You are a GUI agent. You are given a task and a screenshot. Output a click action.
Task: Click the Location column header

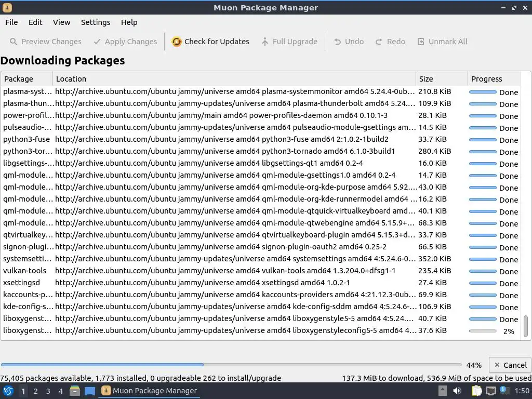point(234,79)
